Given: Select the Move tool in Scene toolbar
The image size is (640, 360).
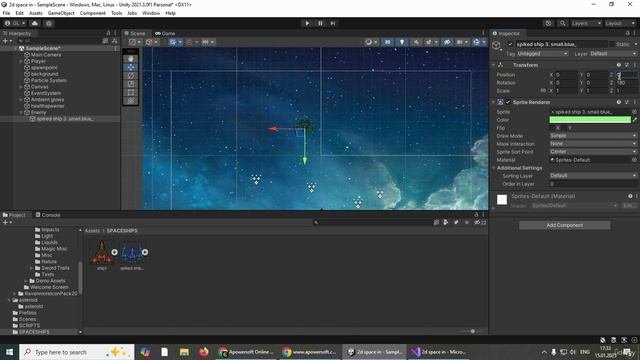Looking at the screenshot, I should pyautogui.click(x=131, y=67).
